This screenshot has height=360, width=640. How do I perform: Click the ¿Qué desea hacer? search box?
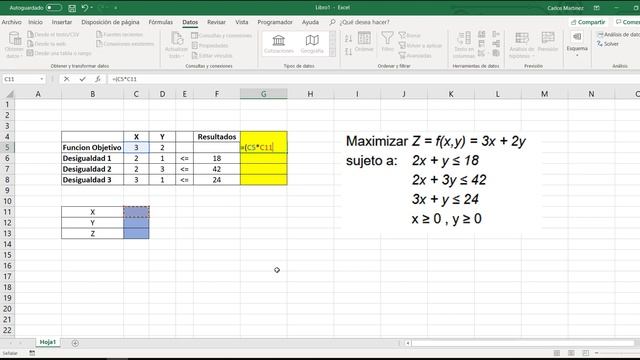[364, 22]
